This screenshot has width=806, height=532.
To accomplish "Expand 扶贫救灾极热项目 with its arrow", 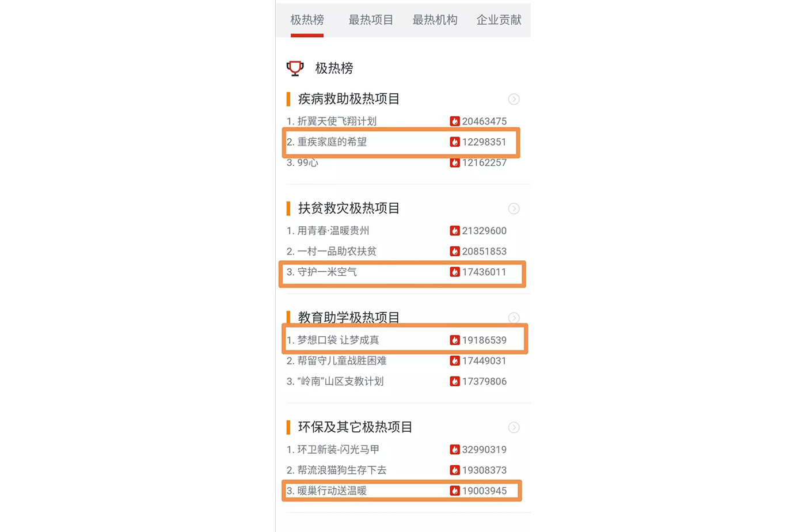I will point(514,208).
